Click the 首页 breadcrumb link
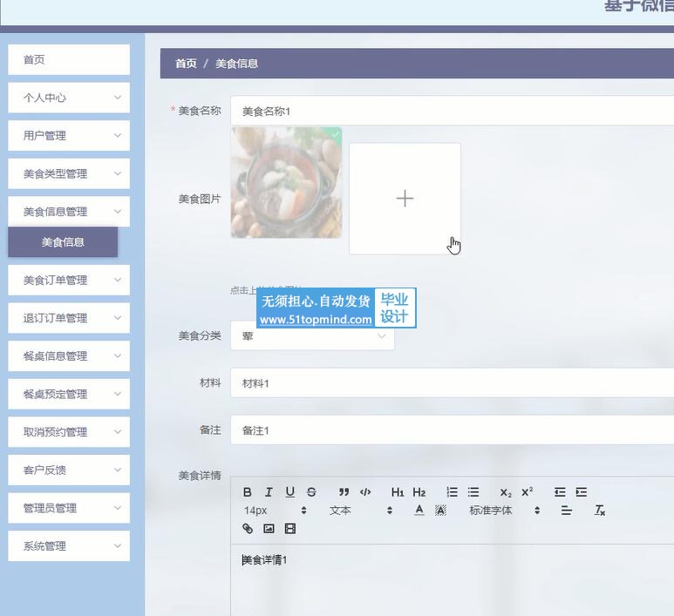674x616 pixels. tap(186, 64)
